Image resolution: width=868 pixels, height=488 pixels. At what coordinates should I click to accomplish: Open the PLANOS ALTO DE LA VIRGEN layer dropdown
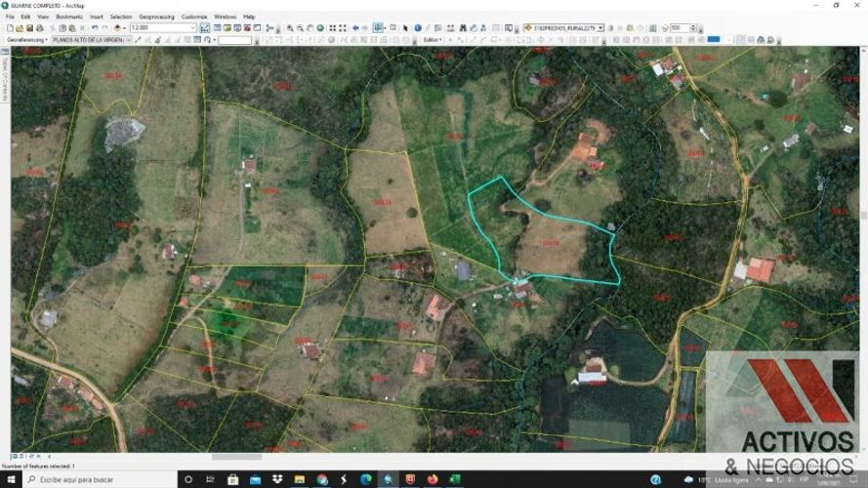pyautogui.click(x=129, y=40)
